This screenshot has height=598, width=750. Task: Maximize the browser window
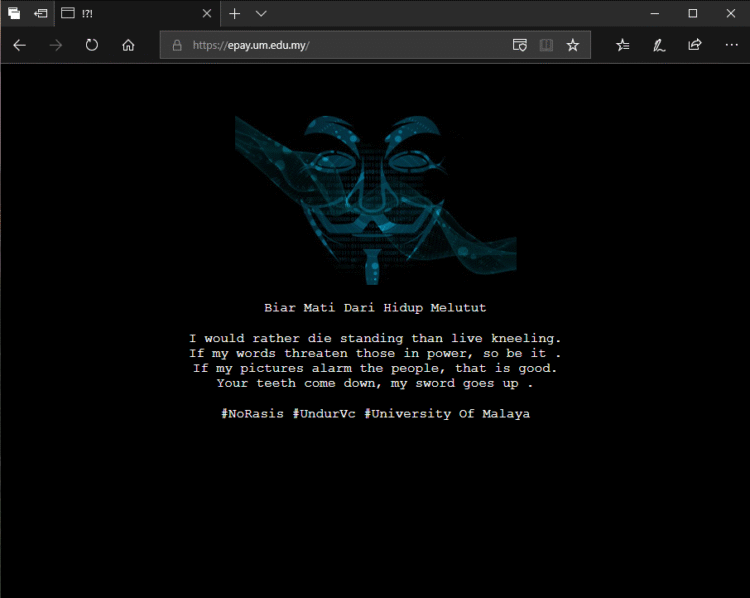(x=693, y=13)
